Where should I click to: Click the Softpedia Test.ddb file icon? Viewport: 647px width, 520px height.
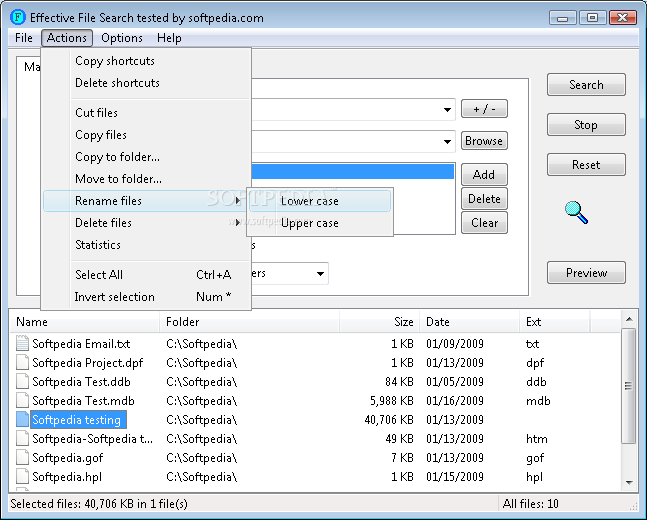tap(22, 381)
